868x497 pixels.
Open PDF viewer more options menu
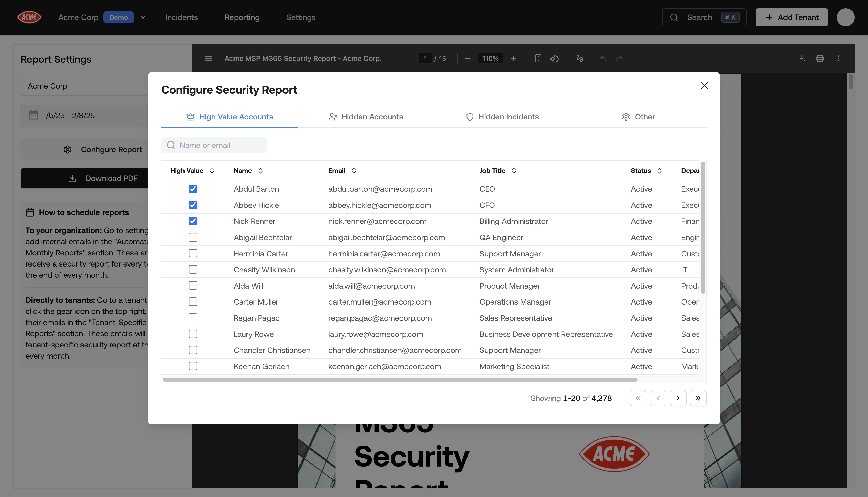[838, 58]
